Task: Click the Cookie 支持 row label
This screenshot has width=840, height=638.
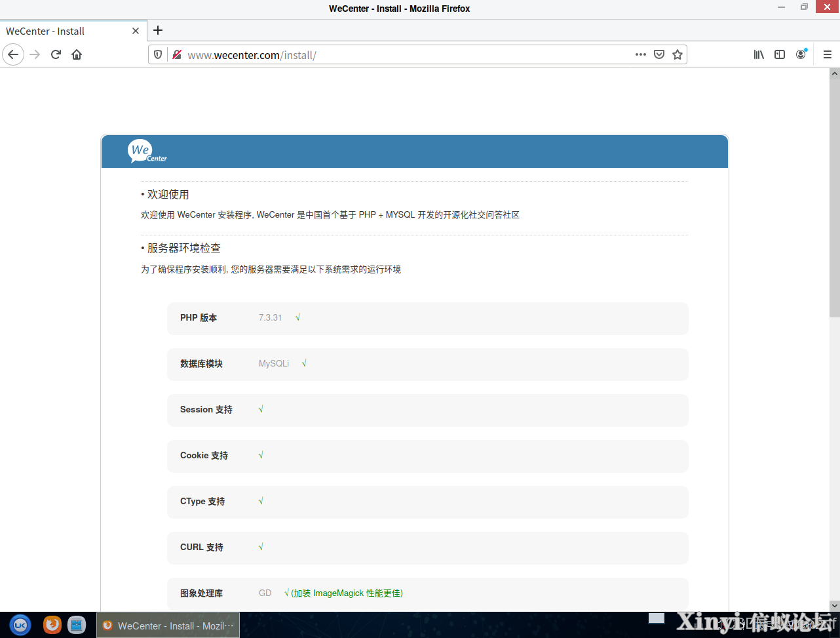Action: tap(204, 455)
